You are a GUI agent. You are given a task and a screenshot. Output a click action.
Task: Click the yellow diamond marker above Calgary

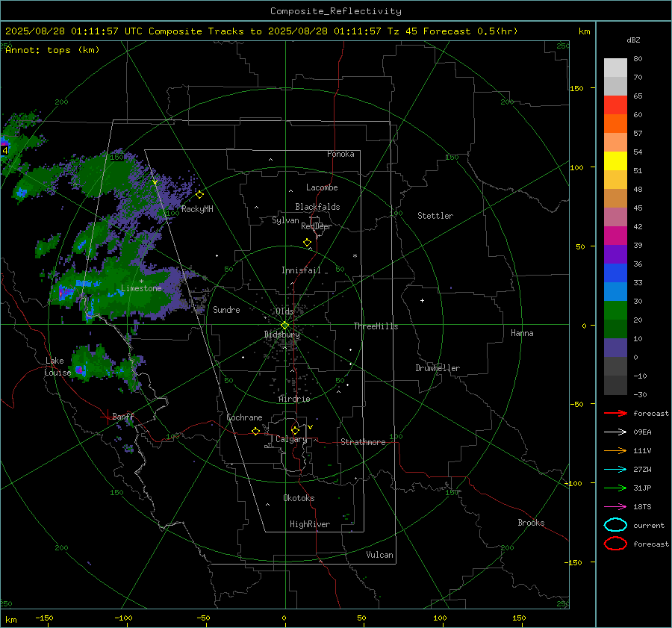tap(295, 430)
